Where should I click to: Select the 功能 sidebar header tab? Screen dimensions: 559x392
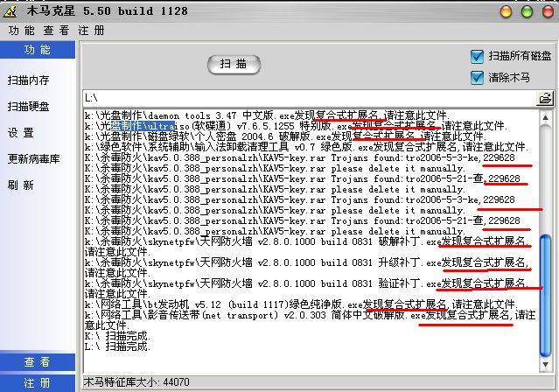click(38, 50)
